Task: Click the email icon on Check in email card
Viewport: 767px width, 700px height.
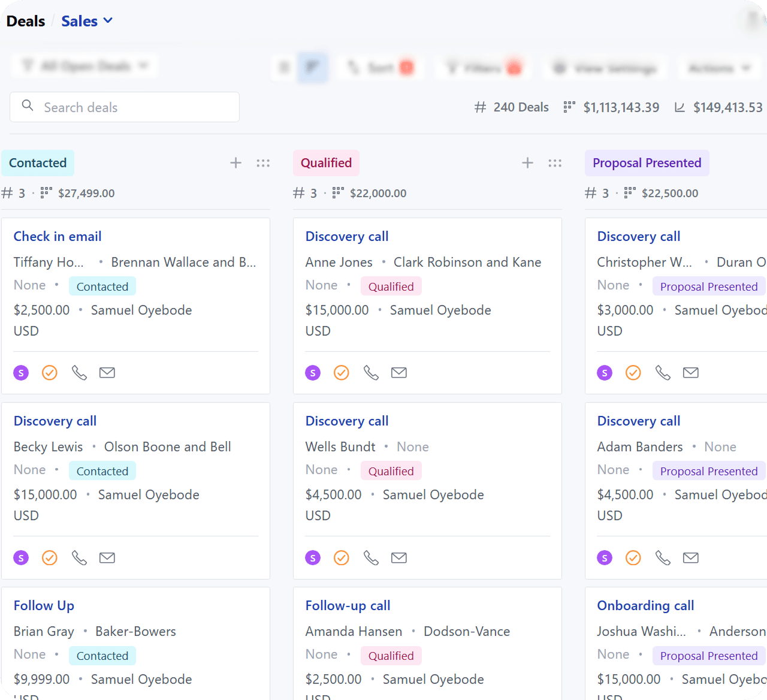Action: pos(107,373)
